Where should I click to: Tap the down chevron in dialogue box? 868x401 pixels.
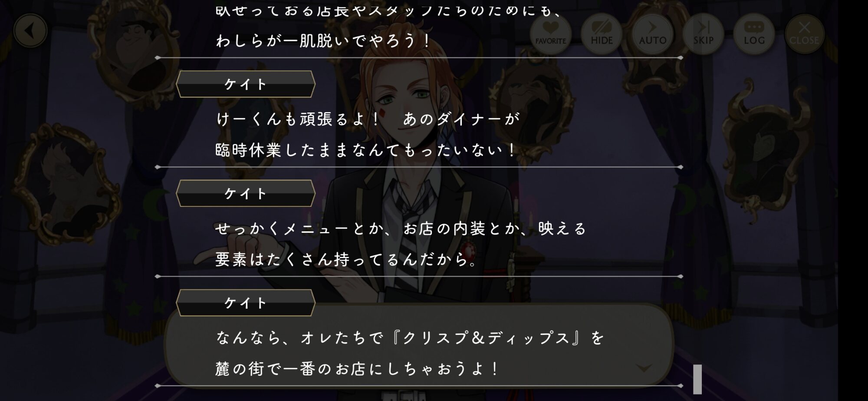click(x=644, y=368)
